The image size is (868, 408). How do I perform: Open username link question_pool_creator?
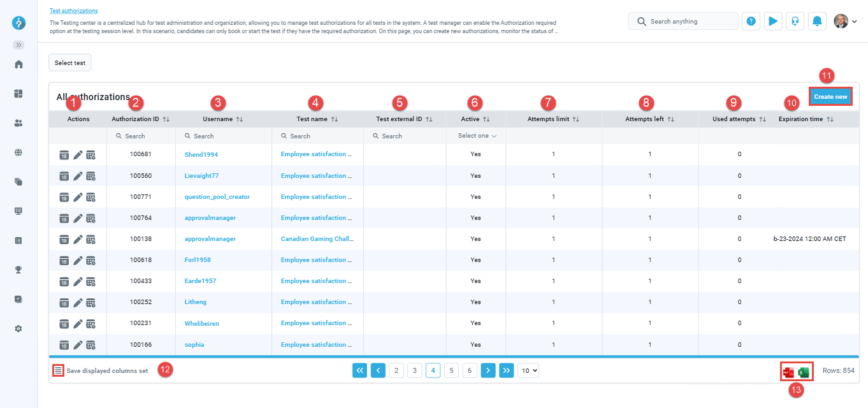click(217, 197)
